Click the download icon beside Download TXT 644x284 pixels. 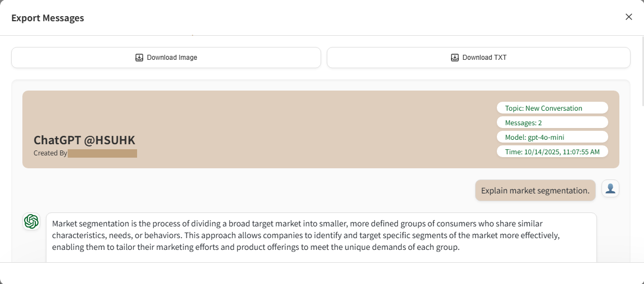pyautogui.click(x=455, y=58)
